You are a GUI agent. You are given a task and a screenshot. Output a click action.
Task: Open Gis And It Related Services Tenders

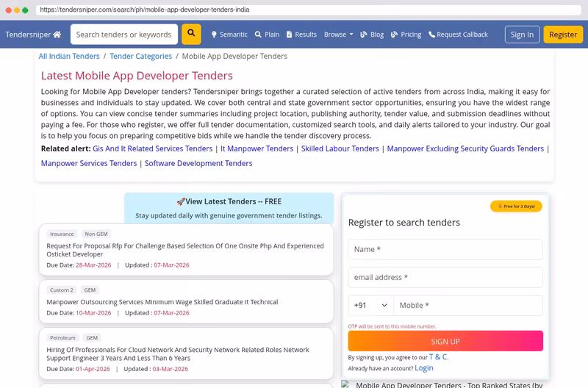[x=153, y=149]
